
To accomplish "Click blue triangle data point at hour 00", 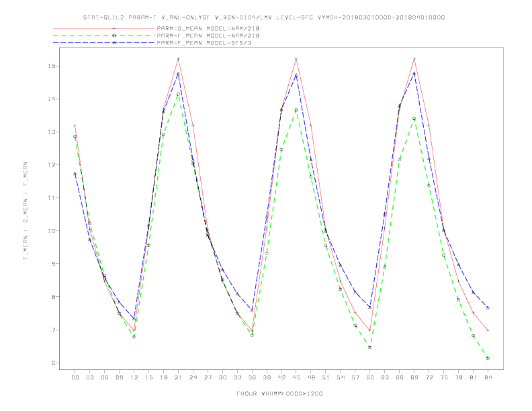I will click(x=75, y=174).
